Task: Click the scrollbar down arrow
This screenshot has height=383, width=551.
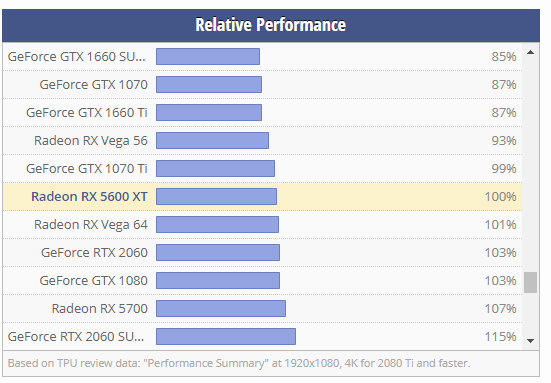Action: [530, 340]
